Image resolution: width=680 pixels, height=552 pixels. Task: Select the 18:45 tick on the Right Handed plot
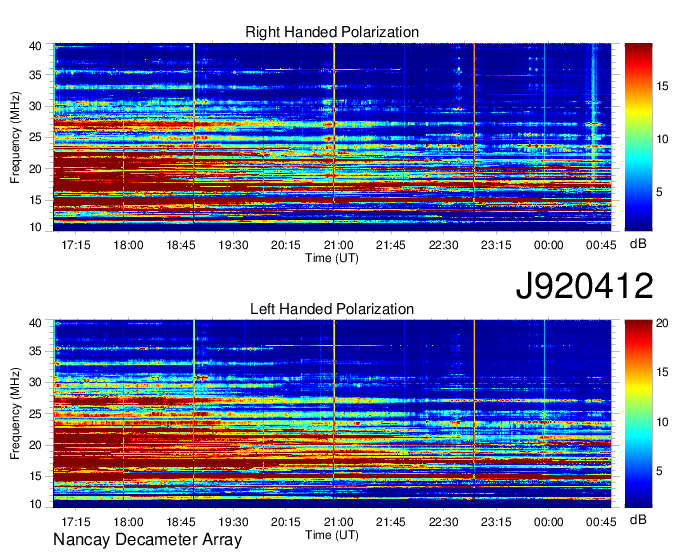click(181, 245)
